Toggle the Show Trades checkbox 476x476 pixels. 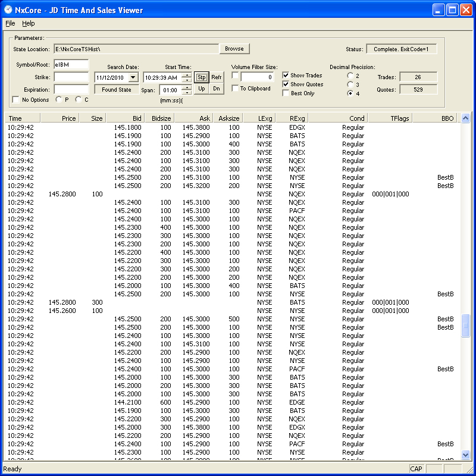click(286, 76)
